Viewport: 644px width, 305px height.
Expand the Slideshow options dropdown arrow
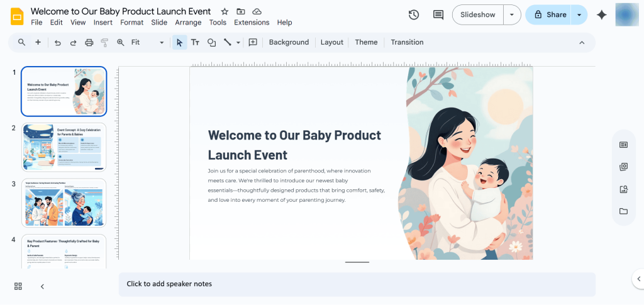(x=513, y=15)
